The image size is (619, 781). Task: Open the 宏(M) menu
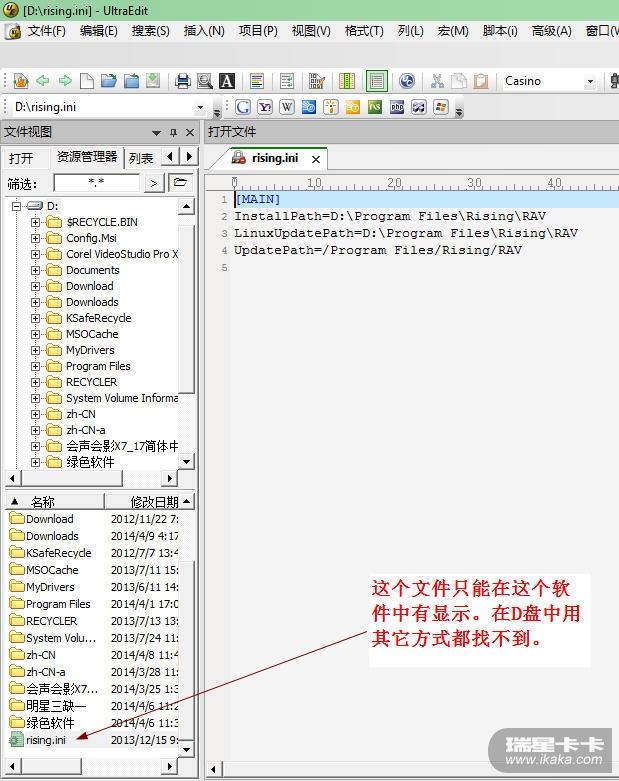pyautogui.click(x=453, y=31)
